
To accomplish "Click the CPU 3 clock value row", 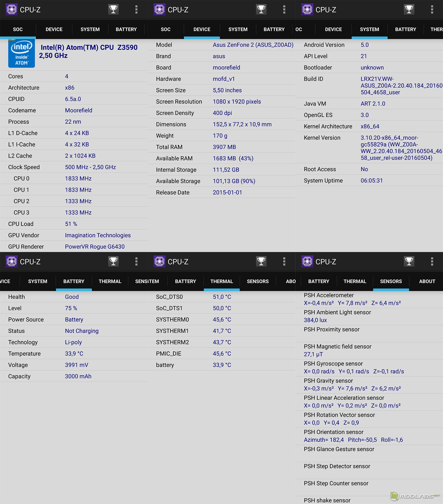I will click(74, 213).
